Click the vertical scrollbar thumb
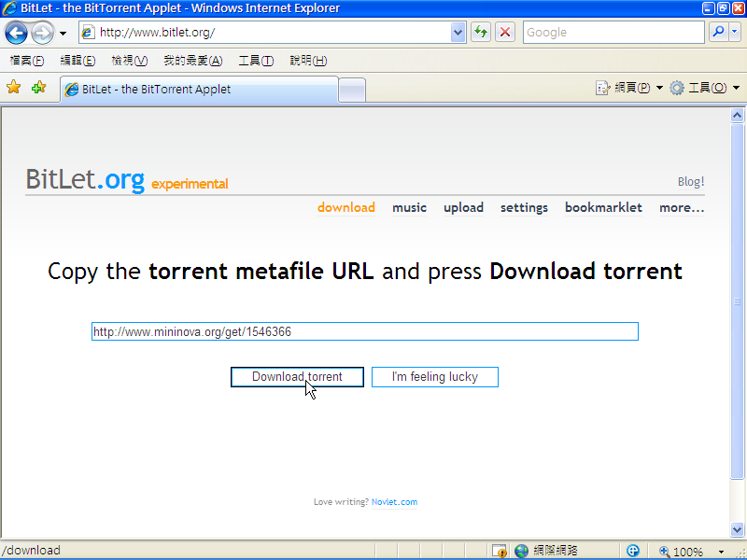747x560 pixels. point(737,301)
